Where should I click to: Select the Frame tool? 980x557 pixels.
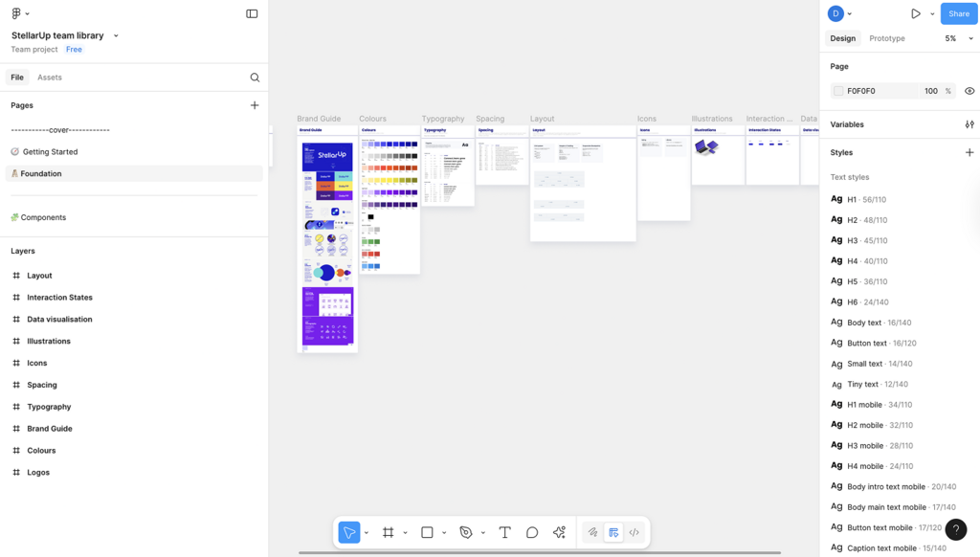[x=388, y=532]
